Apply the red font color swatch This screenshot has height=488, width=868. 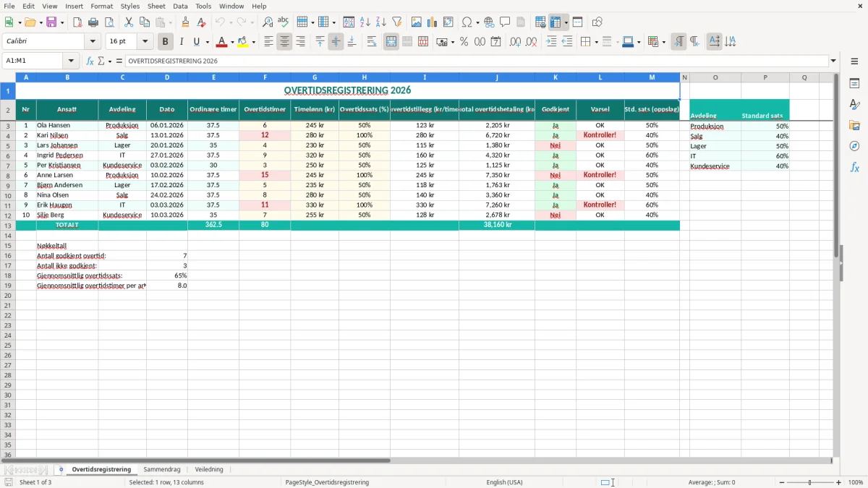tap(221, 42)
